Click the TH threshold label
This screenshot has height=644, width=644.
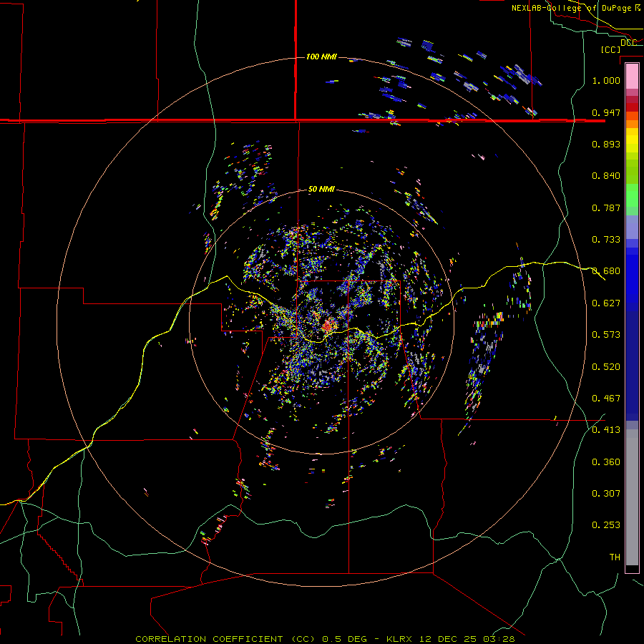pos(615,557)
